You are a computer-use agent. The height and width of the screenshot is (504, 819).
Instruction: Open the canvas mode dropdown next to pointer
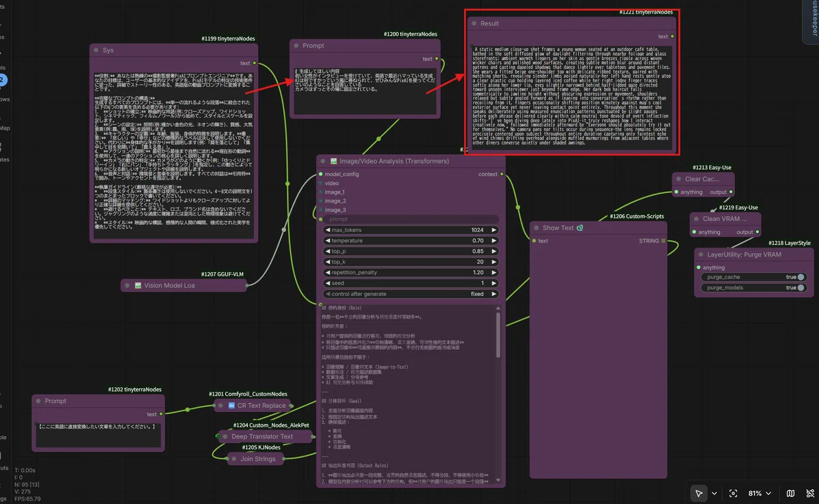click(714, 493)
